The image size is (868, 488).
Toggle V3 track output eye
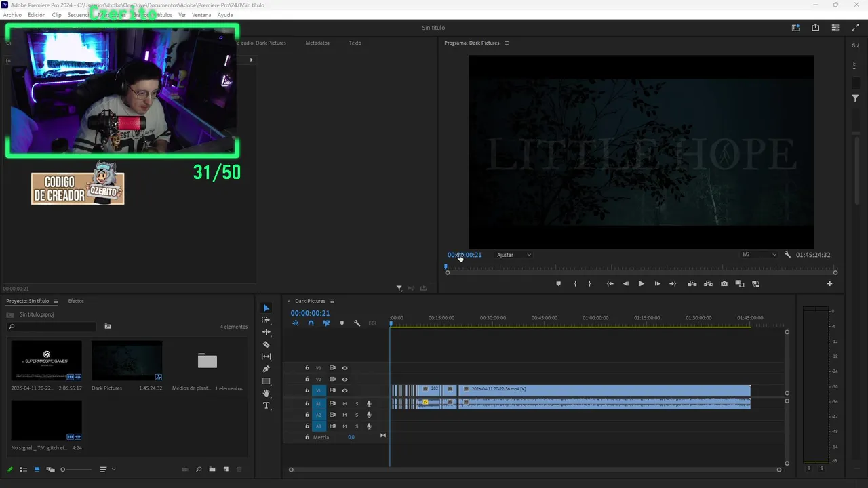point(344,368)
